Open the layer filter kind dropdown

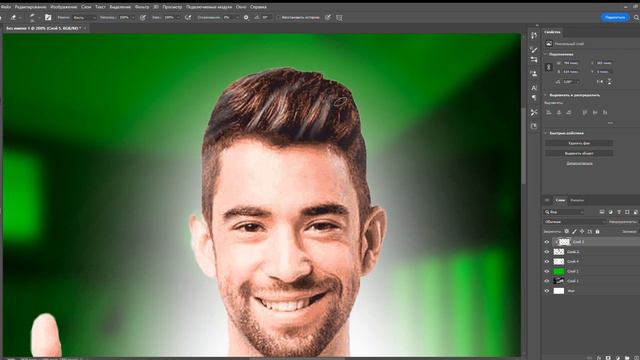click(x=564, y=212)
